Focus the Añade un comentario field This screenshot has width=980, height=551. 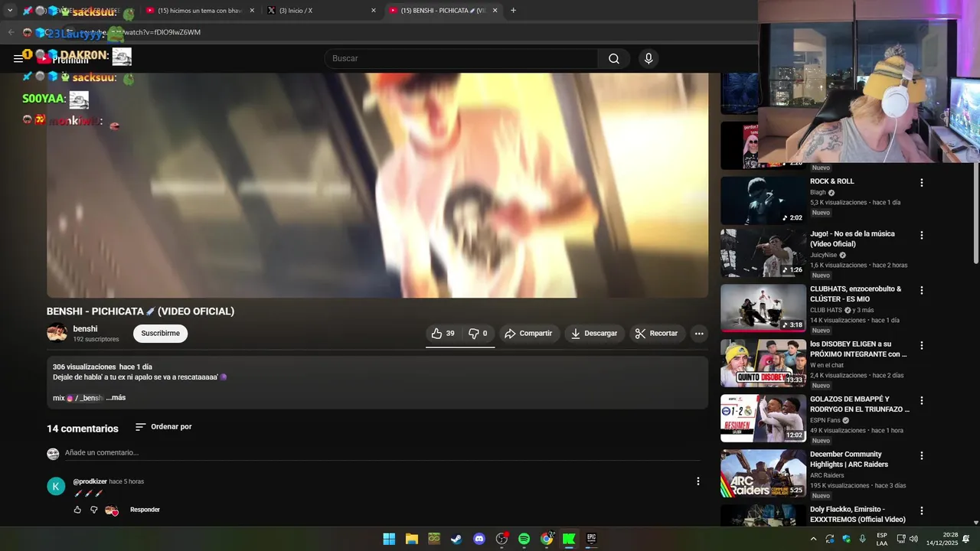382,453
